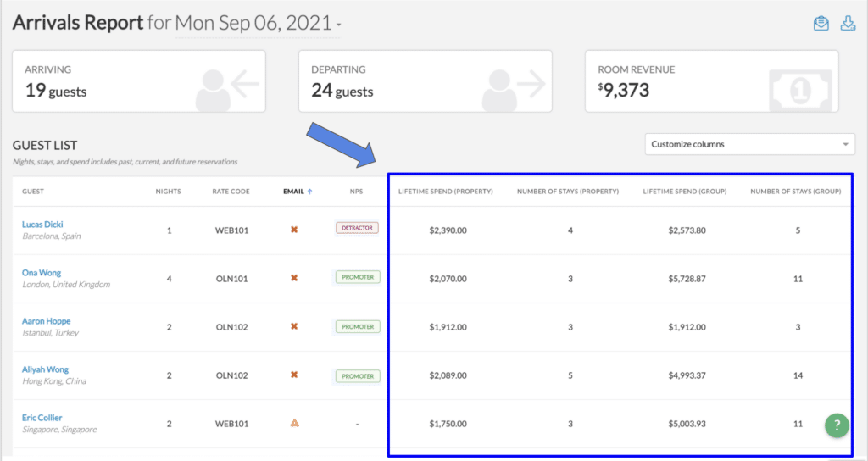Click the Detractor NPS badge
The height and width of the screenshot is (461, 868).
pyautogui.click(x=357, y=228)
